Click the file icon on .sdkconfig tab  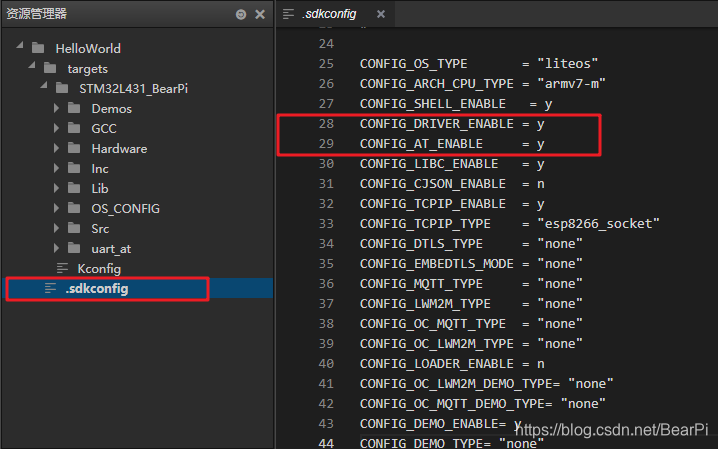[x=288, y=14]
